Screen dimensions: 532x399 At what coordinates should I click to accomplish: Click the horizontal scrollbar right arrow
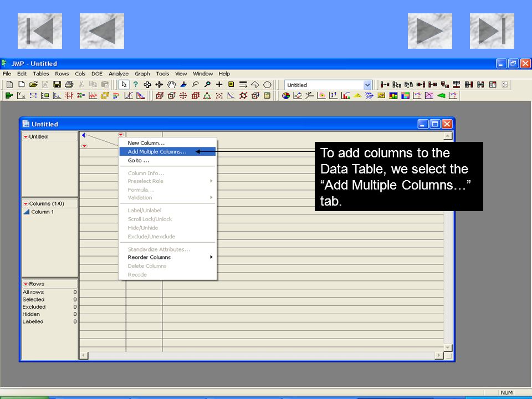click(439, 356)
